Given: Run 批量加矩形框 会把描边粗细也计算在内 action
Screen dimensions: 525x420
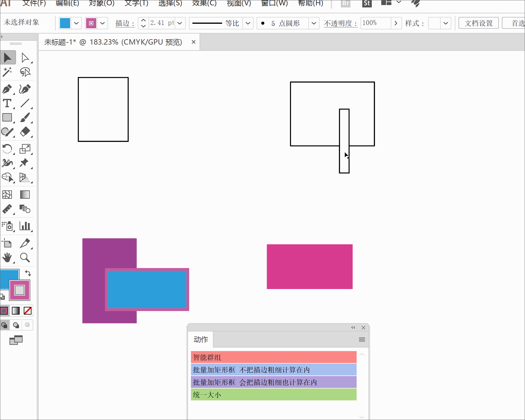Looking at the screenshot, I should (273, 382).
